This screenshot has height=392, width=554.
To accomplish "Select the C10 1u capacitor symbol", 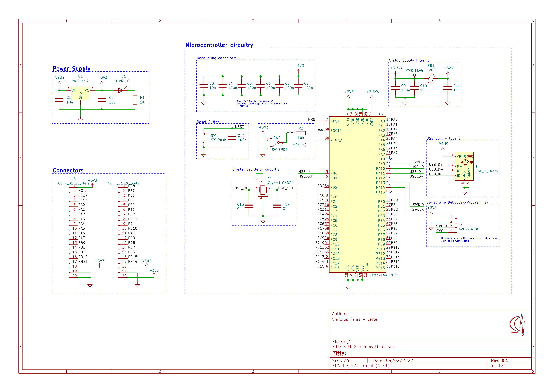I will [415, 88].
